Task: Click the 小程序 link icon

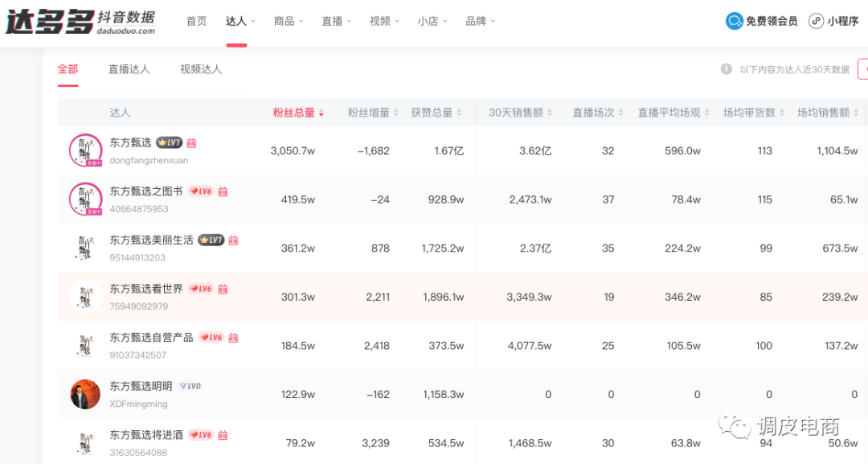Action: point(816,21)
